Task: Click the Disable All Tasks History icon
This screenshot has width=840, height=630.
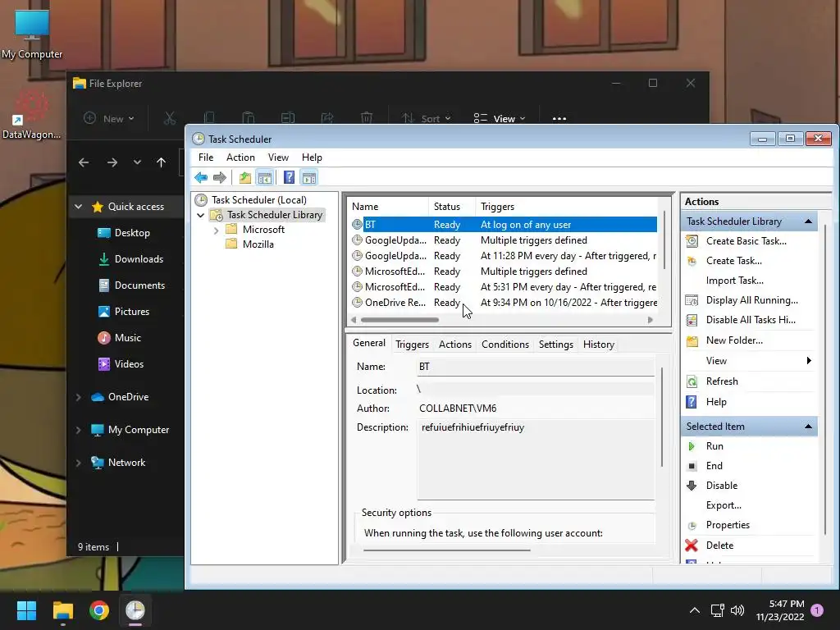Action: (x=692, y=320)
